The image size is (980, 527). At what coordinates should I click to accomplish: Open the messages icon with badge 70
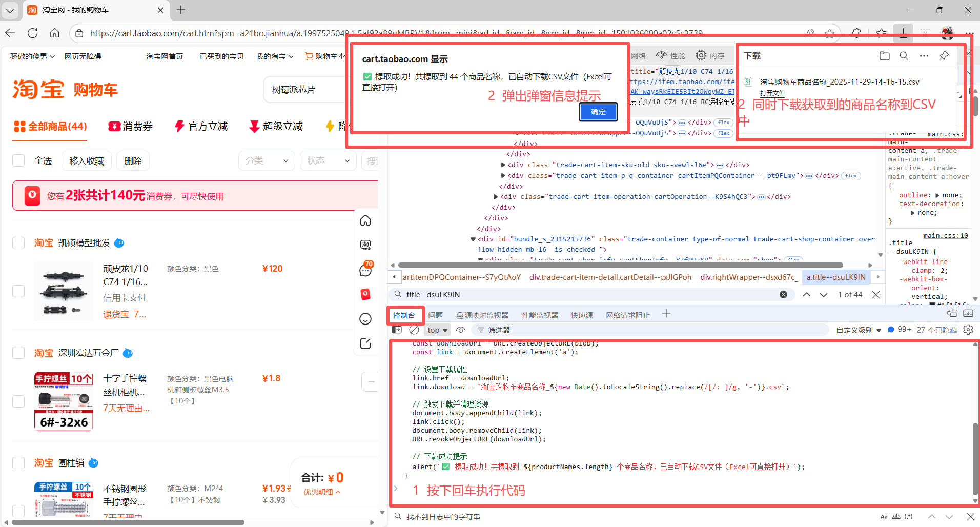pyautogui.click(x=365, y=270)
